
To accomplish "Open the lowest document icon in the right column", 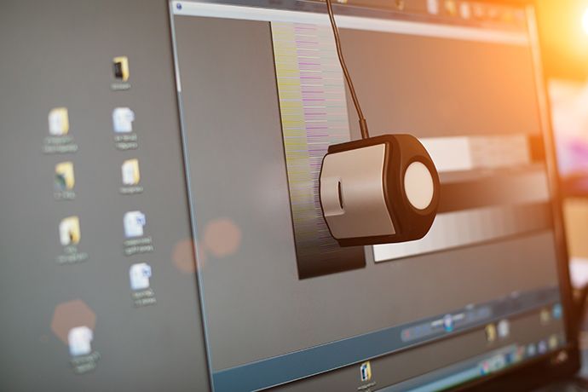I will (x=140, y=276).
